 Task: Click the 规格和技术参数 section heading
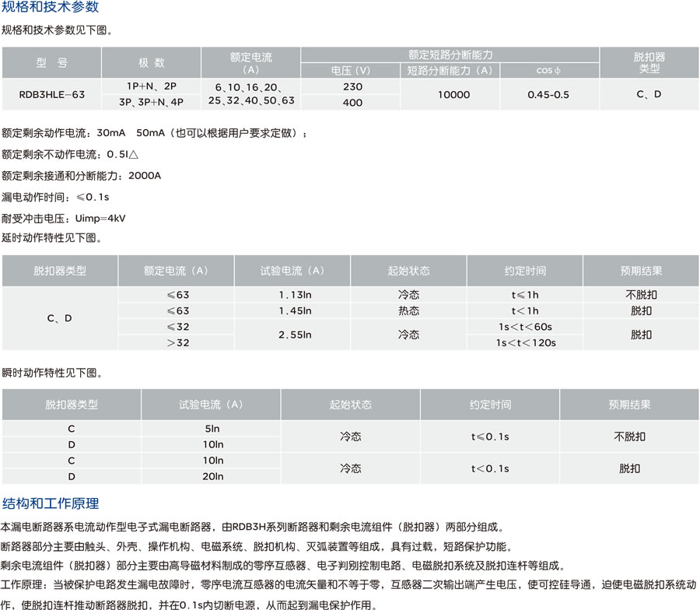51,9
